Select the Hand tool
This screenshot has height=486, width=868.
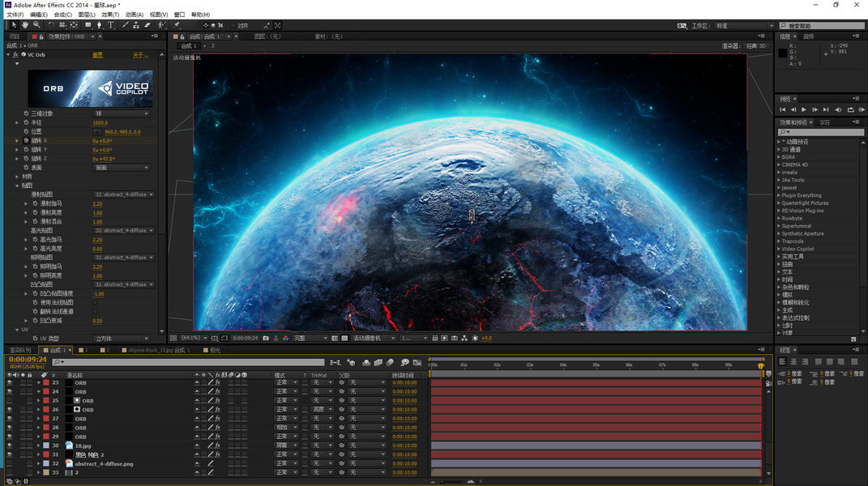(25, 25)
